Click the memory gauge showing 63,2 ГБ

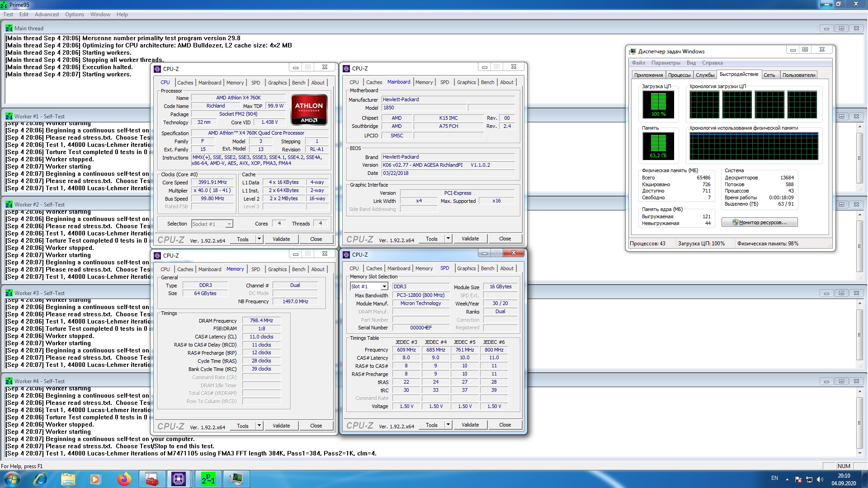(658, 146)
